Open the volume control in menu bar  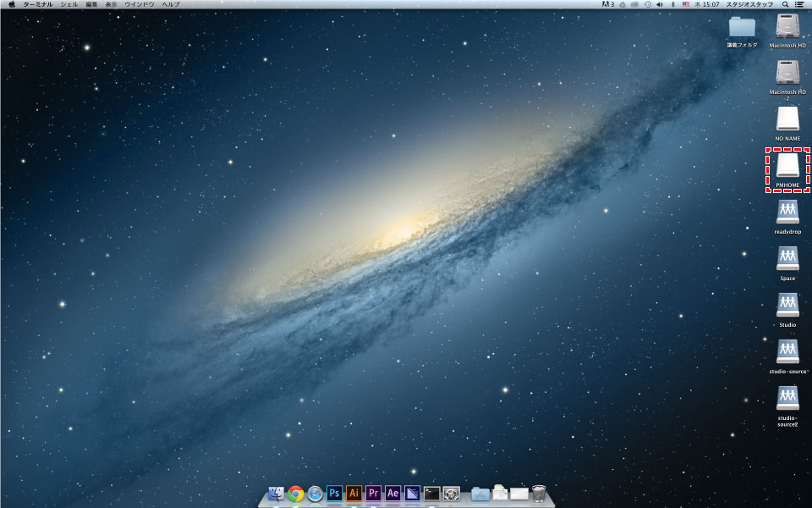(659, 4)
